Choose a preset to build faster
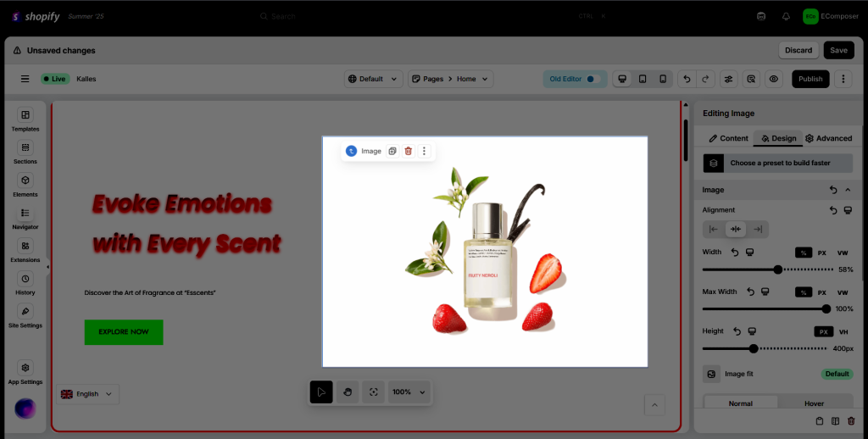This screenshot has height=439, width=868. pos(778,163)
